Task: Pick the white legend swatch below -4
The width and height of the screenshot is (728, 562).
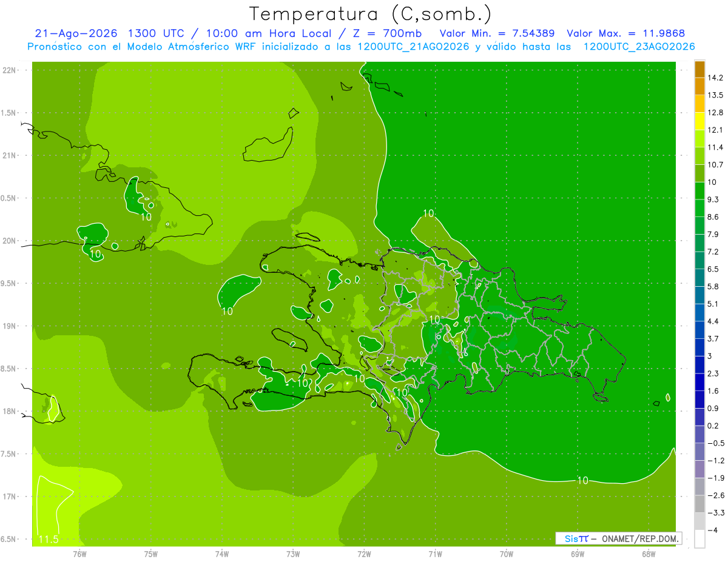Action: pos(699,539)
